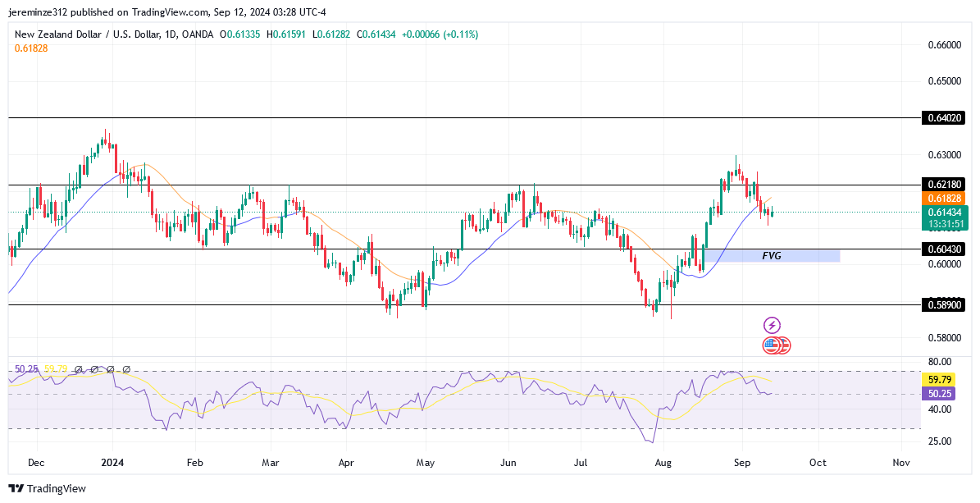980x503 pixels.
Task: Click the Oct label on time axis
Action: point(818,463)
